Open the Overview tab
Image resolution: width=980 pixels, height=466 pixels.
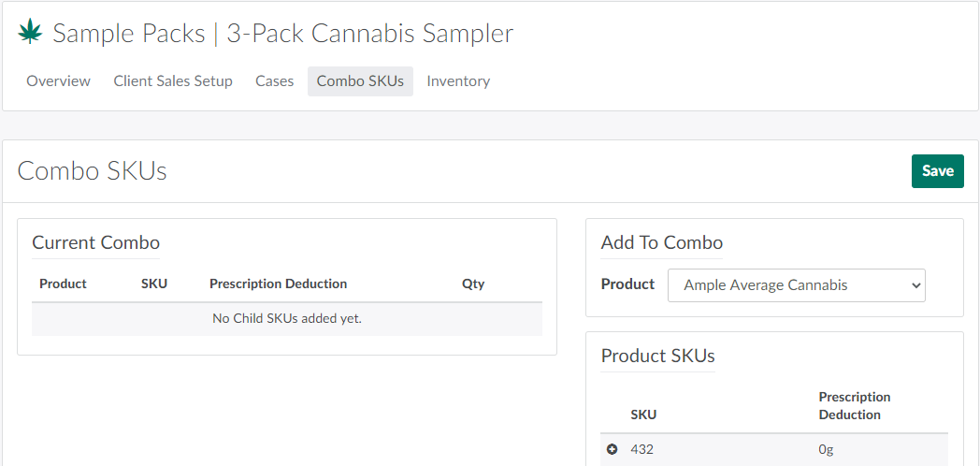[x=58, y=81]
